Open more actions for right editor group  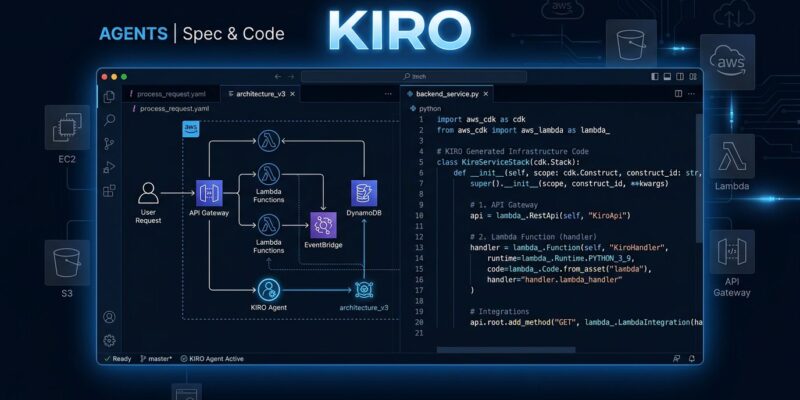692,94
